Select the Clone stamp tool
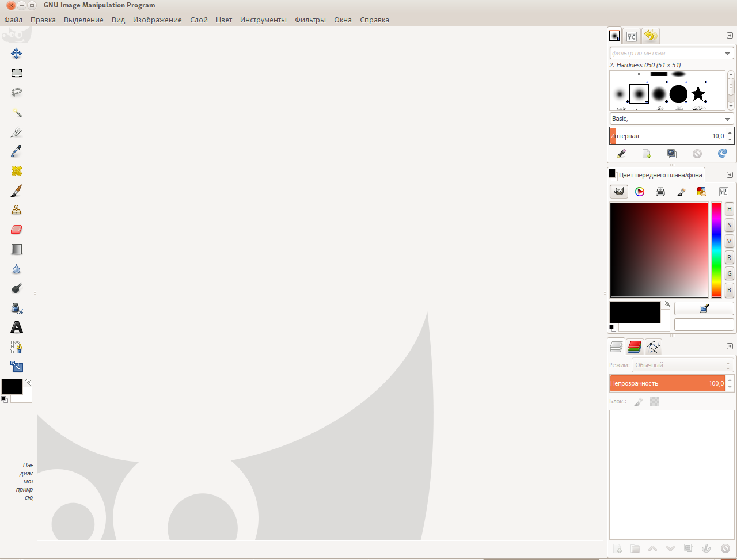The image size is (737, 560). pyautogui.click(x=17, y=210)
